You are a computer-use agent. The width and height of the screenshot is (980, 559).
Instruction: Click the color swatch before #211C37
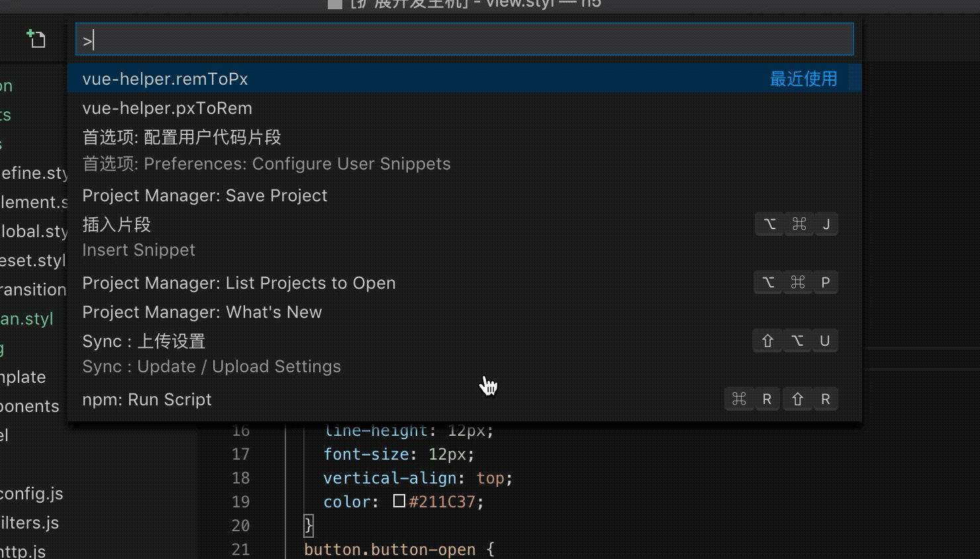399,501
